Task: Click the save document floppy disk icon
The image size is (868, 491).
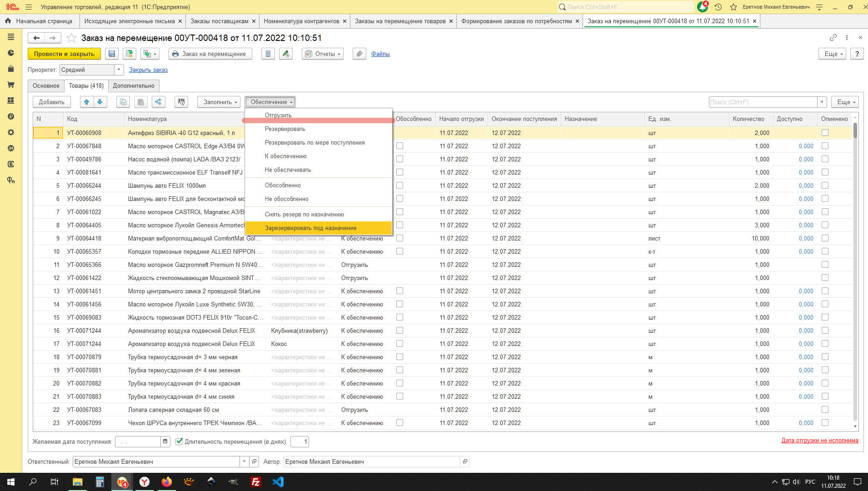Action: coord(112,54)
